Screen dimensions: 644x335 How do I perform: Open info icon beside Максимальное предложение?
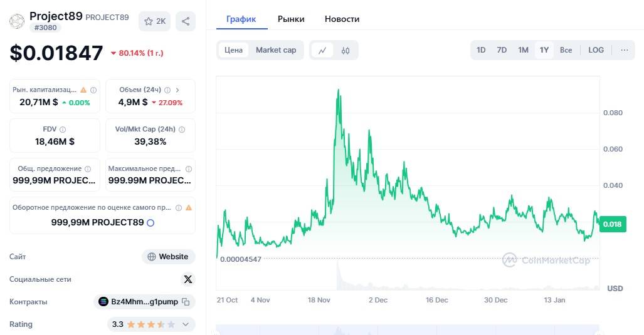(189, 168)
